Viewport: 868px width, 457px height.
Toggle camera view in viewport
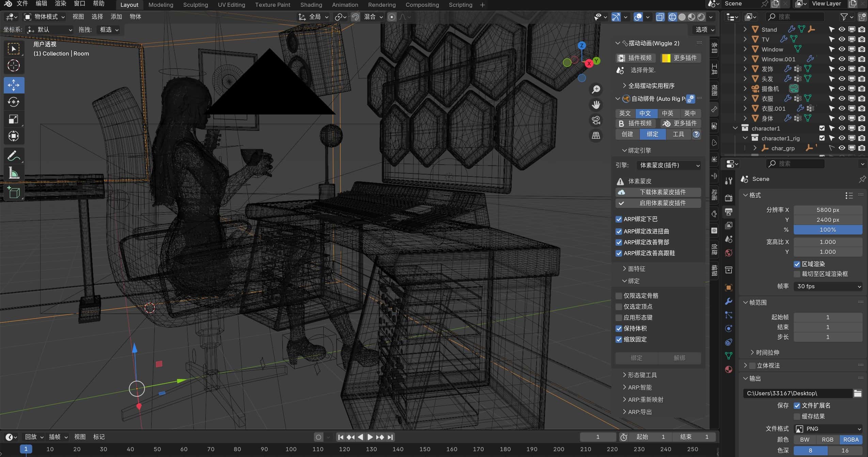click(x=596, y=120)
